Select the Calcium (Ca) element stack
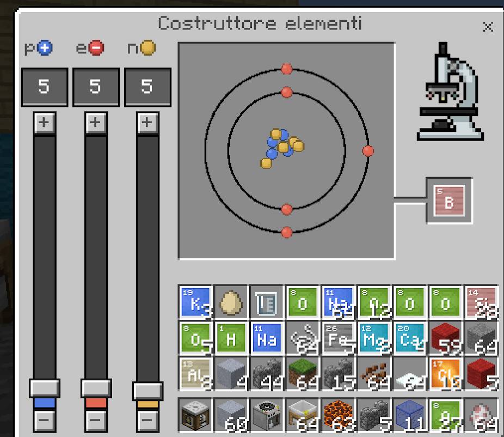 coord(409,338)
